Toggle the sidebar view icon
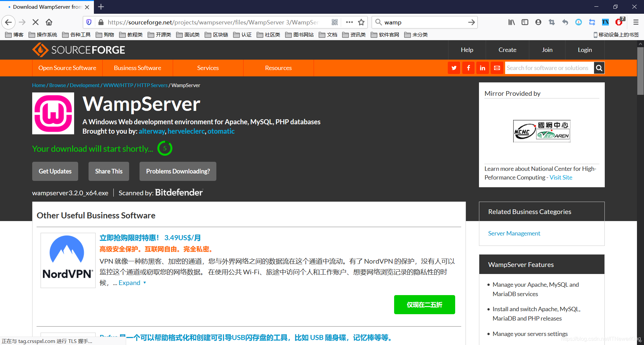The image size is (644, 345). tap(525, 22)
